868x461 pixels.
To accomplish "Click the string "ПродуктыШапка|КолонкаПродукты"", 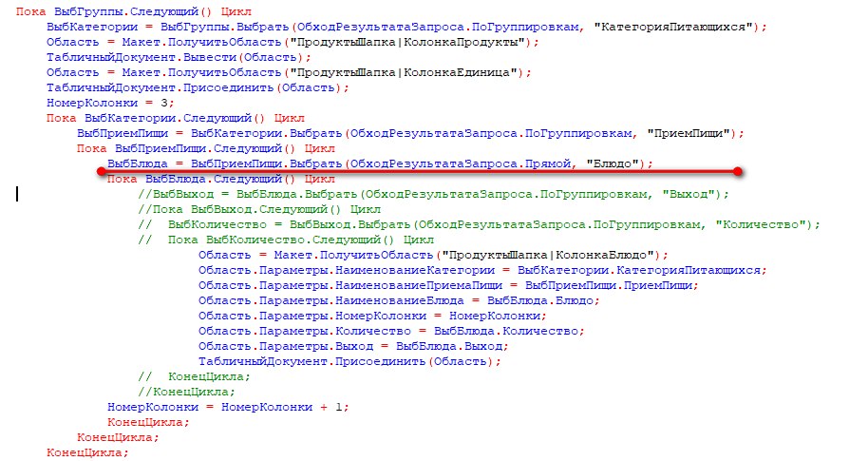I will pyautogui.click(x=406, y=42).
